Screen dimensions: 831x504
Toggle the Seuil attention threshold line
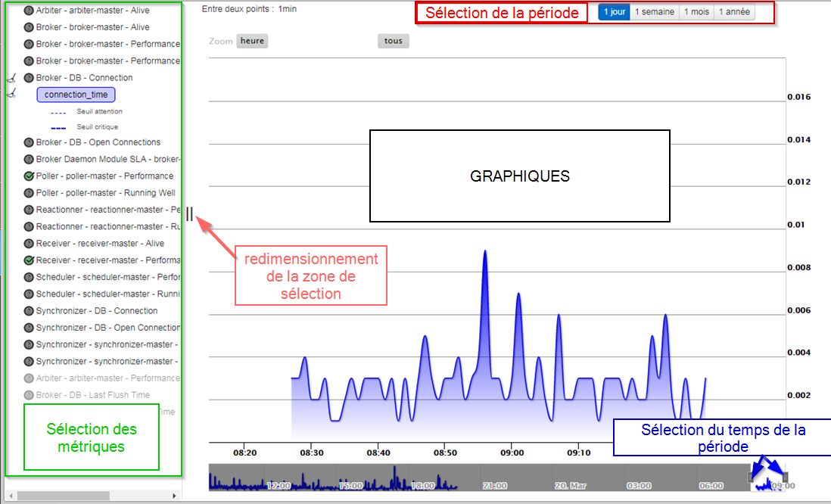98,112
